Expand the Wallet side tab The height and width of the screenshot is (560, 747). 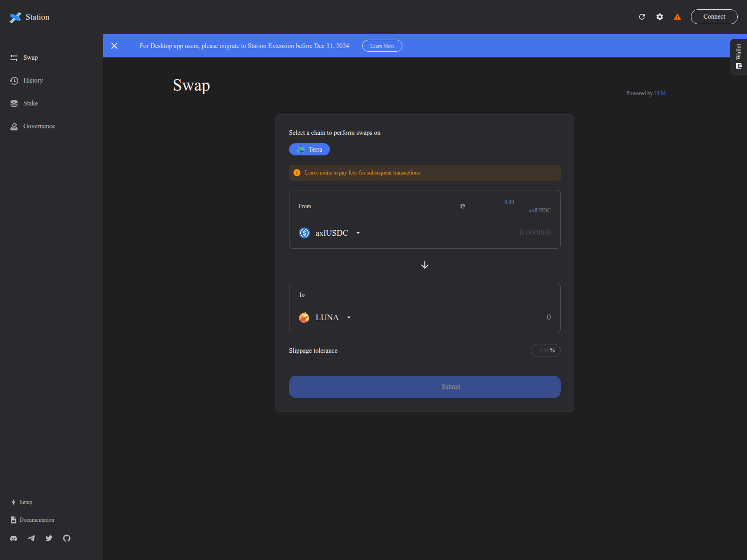[739, 56]
